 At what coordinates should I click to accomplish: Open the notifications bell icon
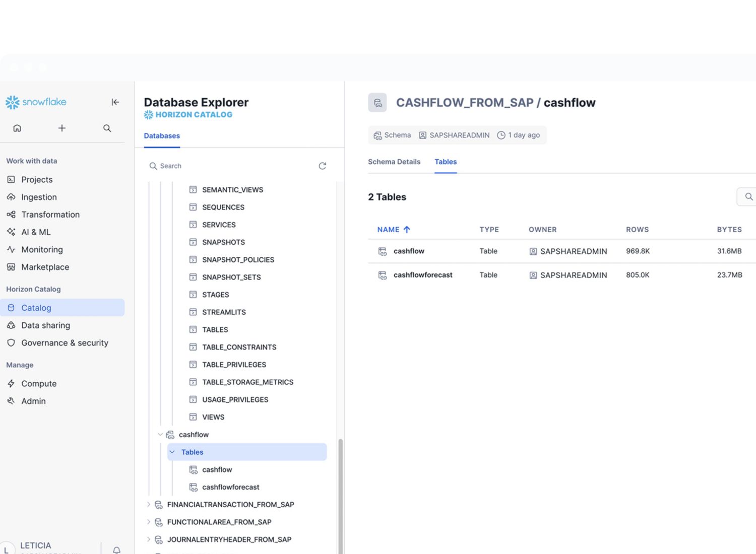(116, 550)
